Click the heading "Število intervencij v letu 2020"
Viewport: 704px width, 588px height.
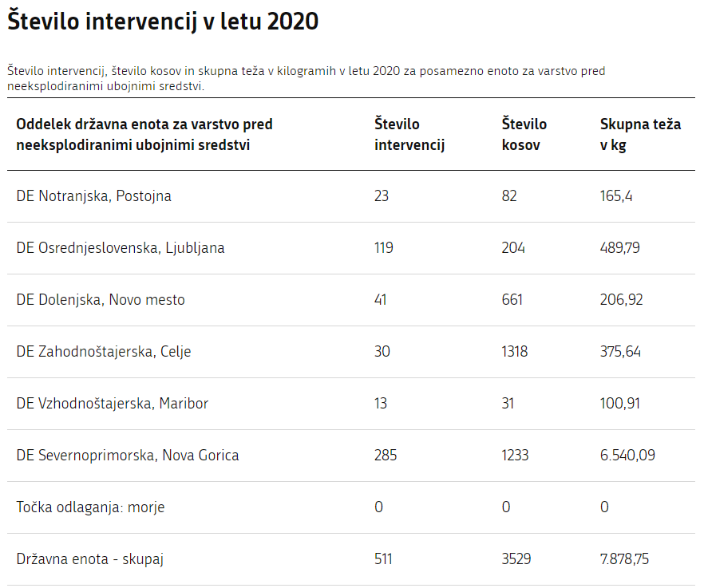click(x=163, y=22)
